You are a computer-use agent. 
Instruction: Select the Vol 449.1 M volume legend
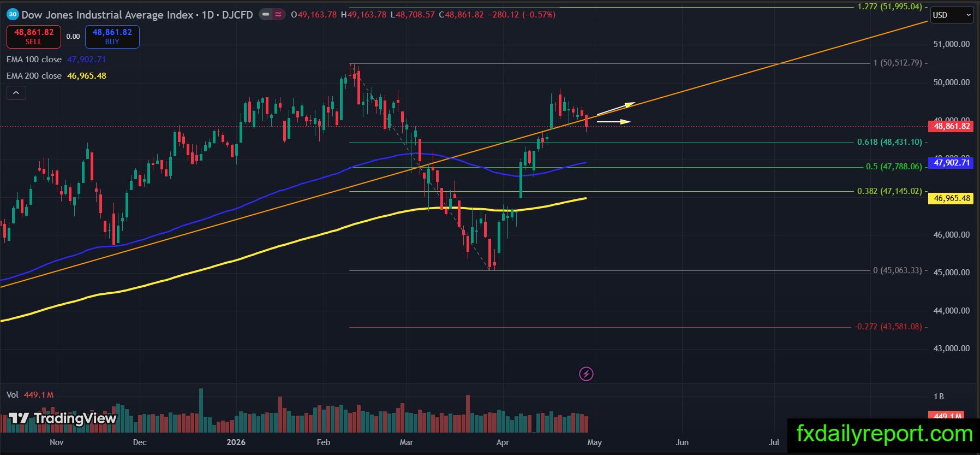pos(30,395)
